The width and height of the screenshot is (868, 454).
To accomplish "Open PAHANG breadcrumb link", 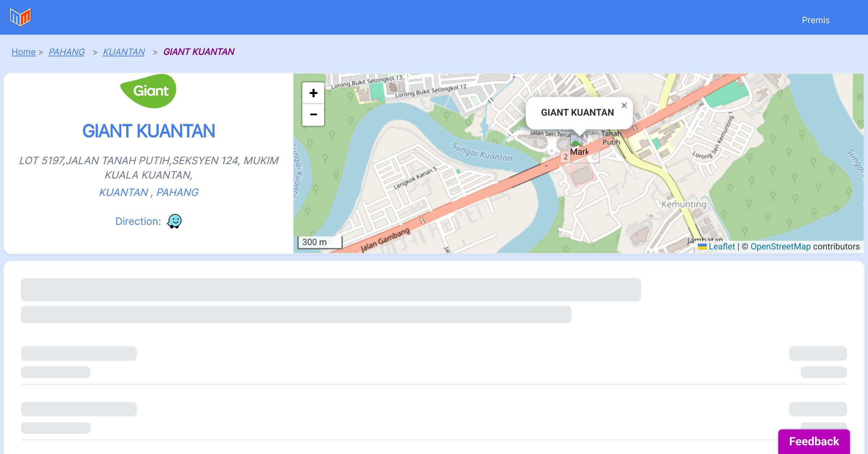I will 67,52.
